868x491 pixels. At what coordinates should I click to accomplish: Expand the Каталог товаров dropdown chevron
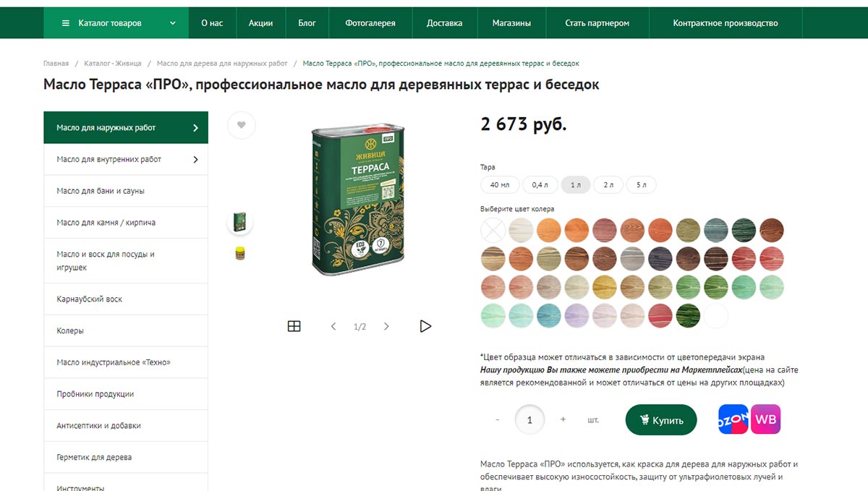(x=173, y=23)
